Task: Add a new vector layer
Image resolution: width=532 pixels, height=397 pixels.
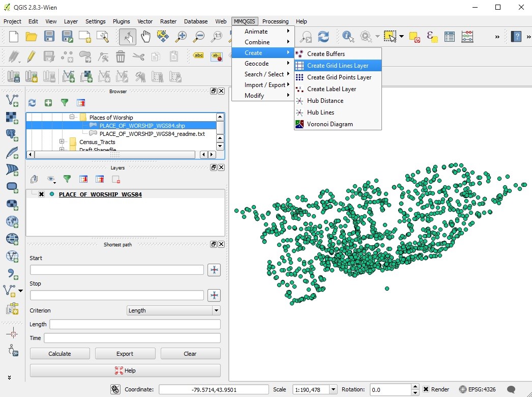Action: click(11, 100)
